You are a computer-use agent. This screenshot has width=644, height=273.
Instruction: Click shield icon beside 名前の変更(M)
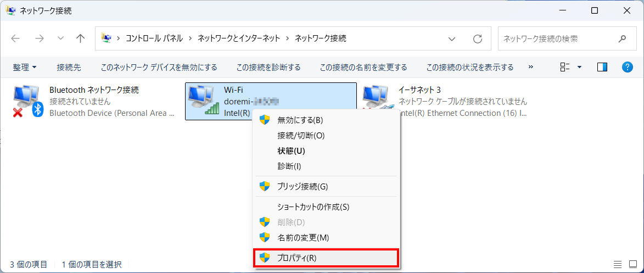(x=265, y=237)
